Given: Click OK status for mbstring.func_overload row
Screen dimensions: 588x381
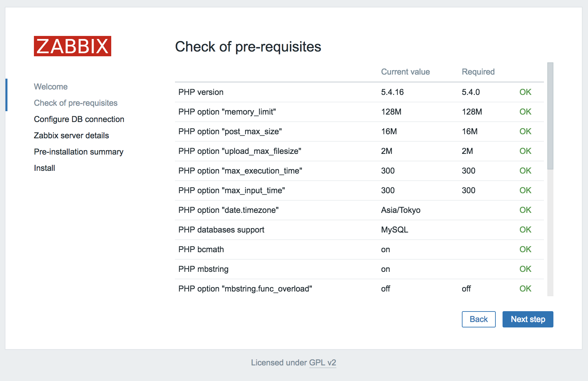Looking at the screenshot, I should pyautogui.click(x=525, y=289).
